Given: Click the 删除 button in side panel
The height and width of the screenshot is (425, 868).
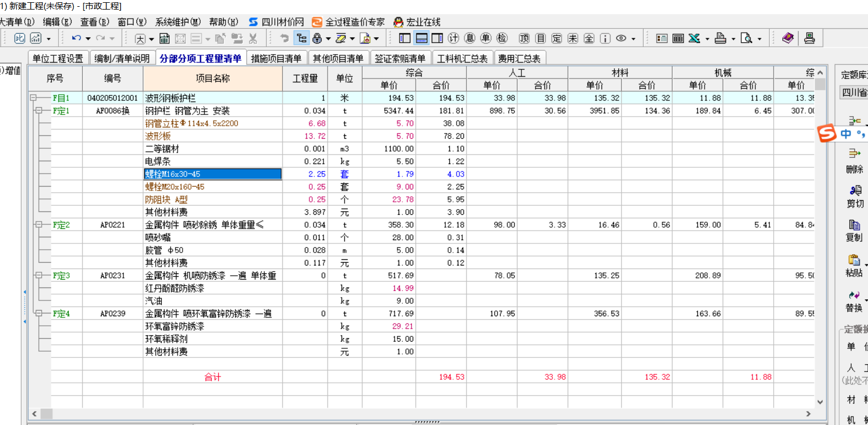Looking at the screenshot, I should pos(854,161).
